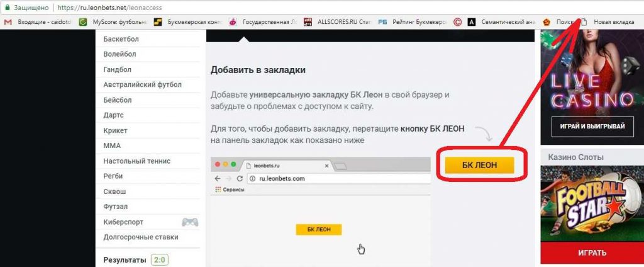Open the Семантический анализ bookmark

pyautogui.click(x=502, y=22)
